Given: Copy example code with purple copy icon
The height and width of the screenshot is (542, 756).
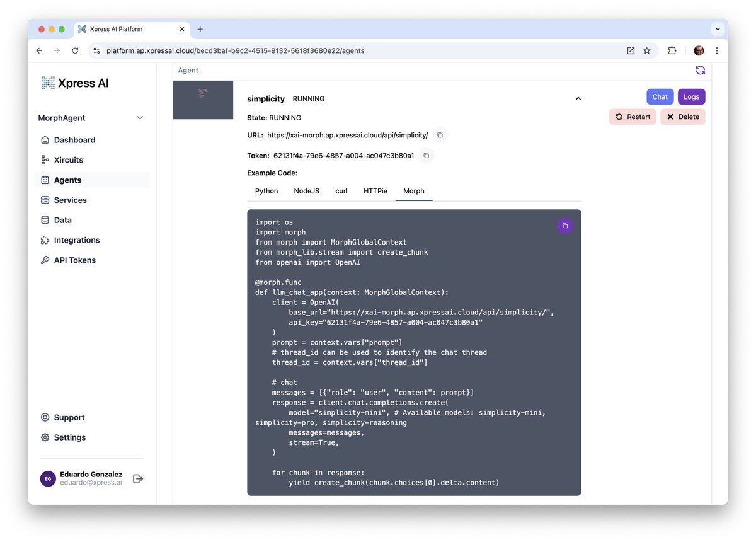Looking at the screenshot, I should [x=565, y=226].
